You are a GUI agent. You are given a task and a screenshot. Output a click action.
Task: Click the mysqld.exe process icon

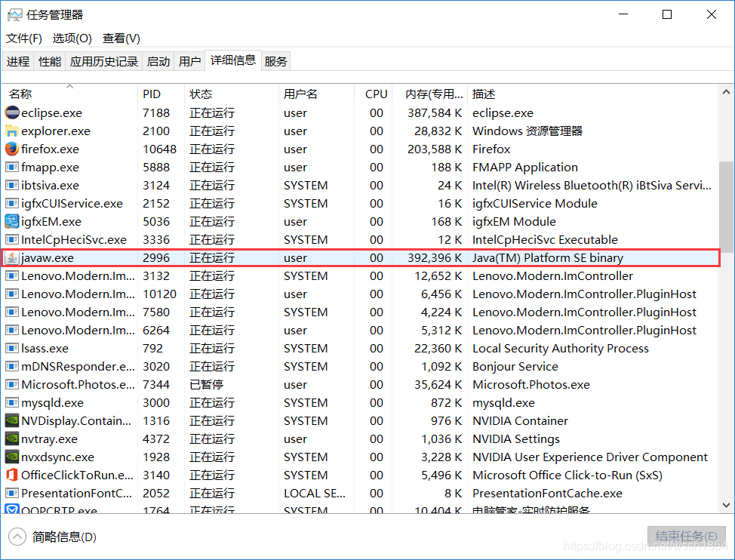[x=12, y=402]
